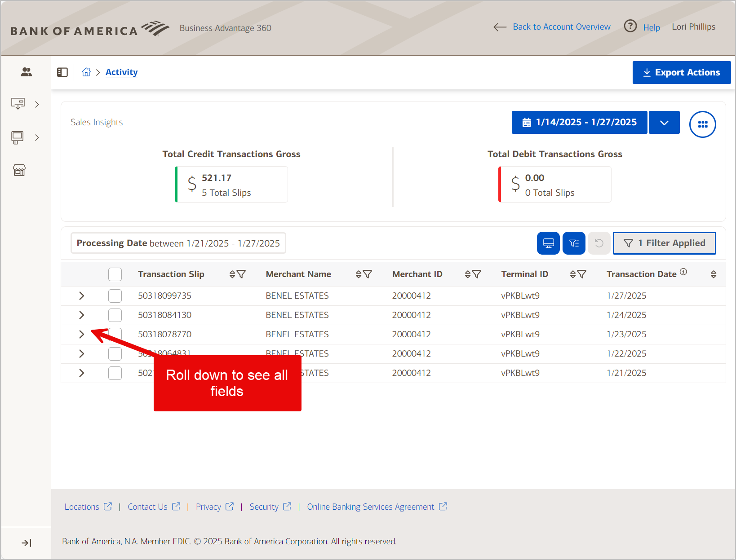Filter the Merchant ID column
Viewport: 736px width, 560px height.
[477, 274]
